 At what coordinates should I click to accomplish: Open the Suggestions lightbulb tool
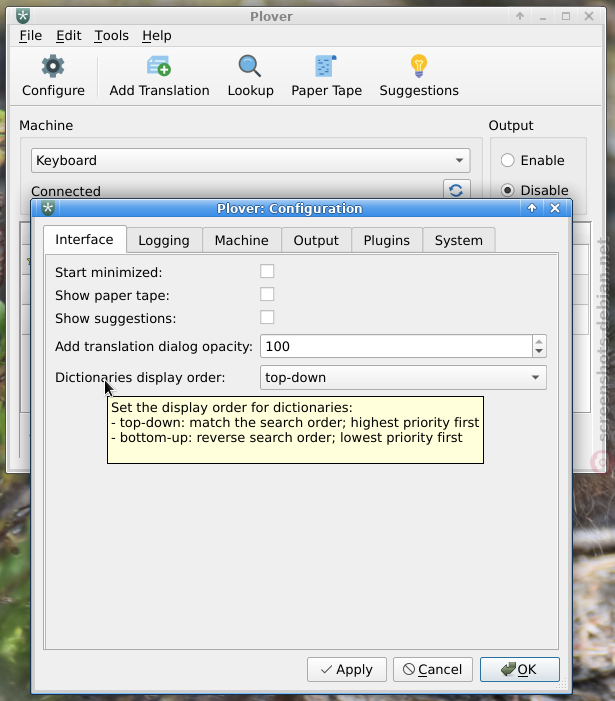pos(419,76)
